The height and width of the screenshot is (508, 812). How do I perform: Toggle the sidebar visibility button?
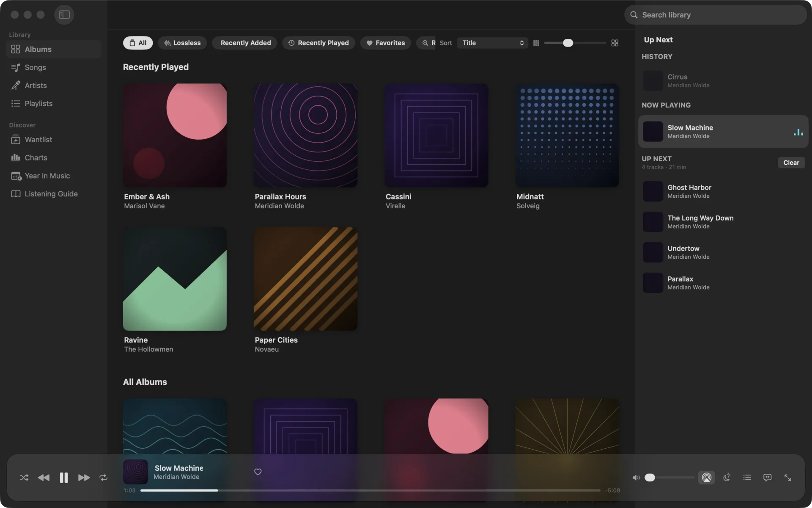click(x=64, y=15)
